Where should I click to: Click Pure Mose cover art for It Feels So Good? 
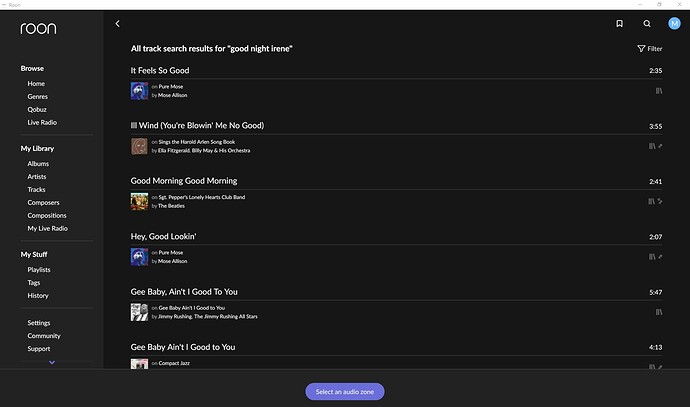click(139, 91)
